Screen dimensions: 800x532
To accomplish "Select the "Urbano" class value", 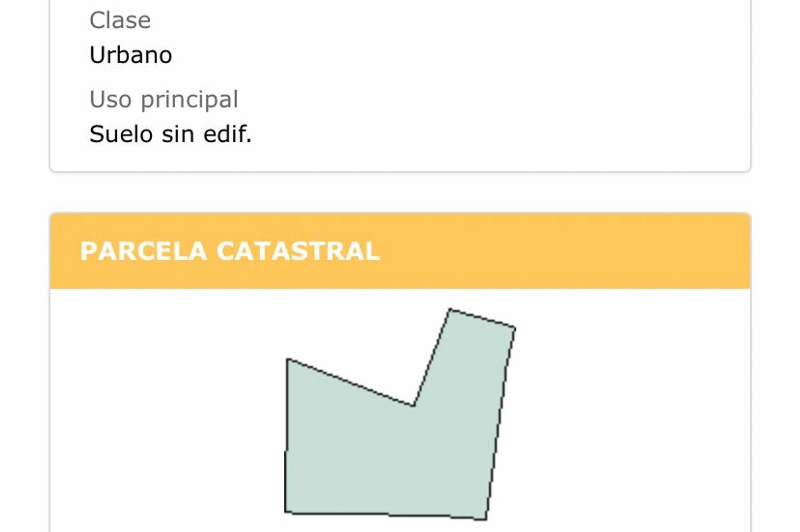I will click(131, 55).
